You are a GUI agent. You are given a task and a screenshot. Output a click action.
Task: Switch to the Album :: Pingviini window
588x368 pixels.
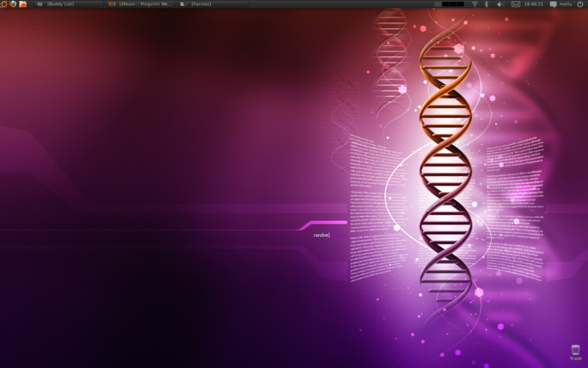(140, 4)
